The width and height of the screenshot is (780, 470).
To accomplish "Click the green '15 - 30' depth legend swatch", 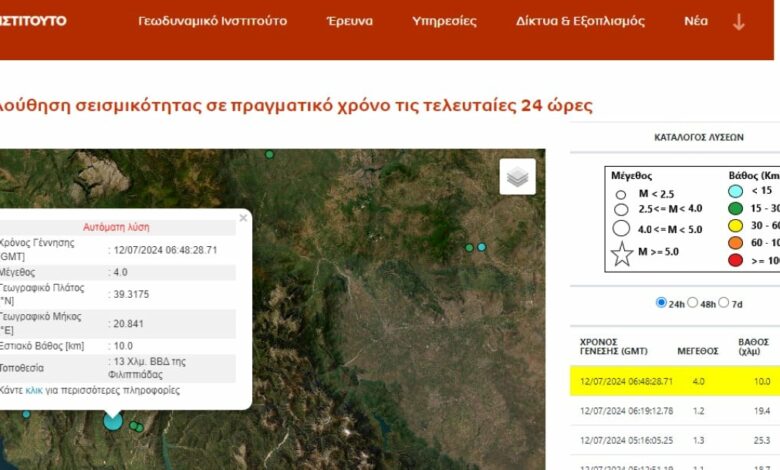I will tap(735, 208).
